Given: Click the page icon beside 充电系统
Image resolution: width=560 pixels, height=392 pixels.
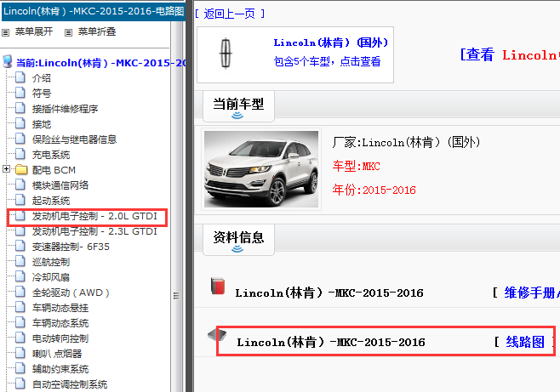Looking at the screenshot, I should click(x=20, y=154).
